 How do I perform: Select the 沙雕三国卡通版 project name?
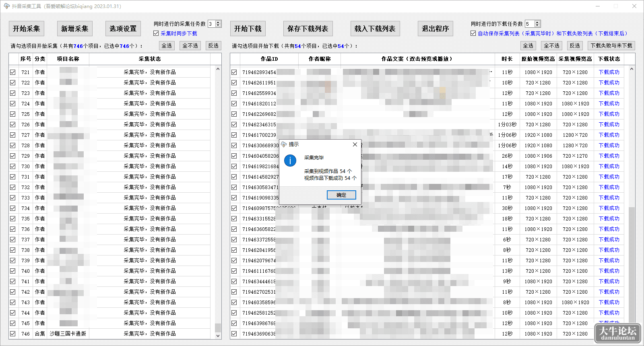click(68, 334)
